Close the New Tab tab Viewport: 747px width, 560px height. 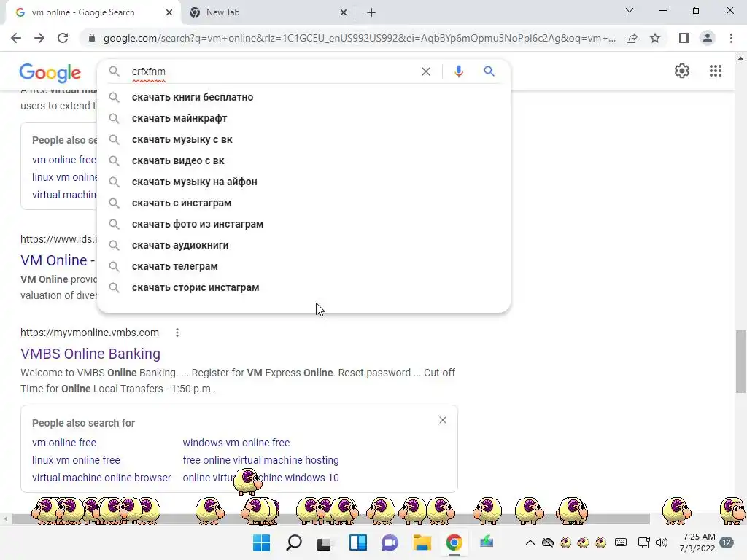tap(344, 12)
